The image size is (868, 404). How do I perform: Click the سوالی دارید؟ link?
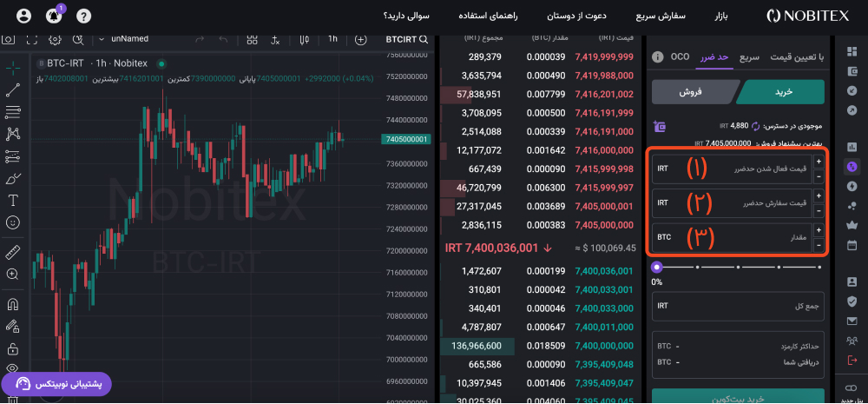[405, 16]
